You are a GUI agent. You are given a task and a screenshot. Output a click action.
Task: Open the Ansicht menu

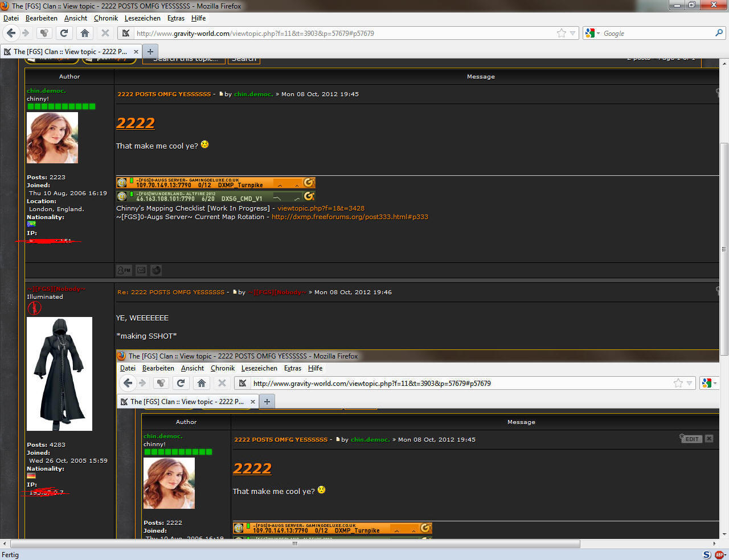click(76, 18)
